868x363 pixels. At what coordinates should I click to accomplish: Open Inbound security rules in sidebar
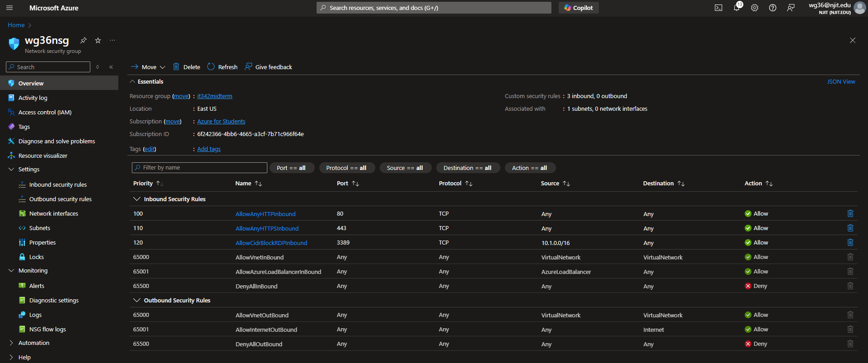58,184
